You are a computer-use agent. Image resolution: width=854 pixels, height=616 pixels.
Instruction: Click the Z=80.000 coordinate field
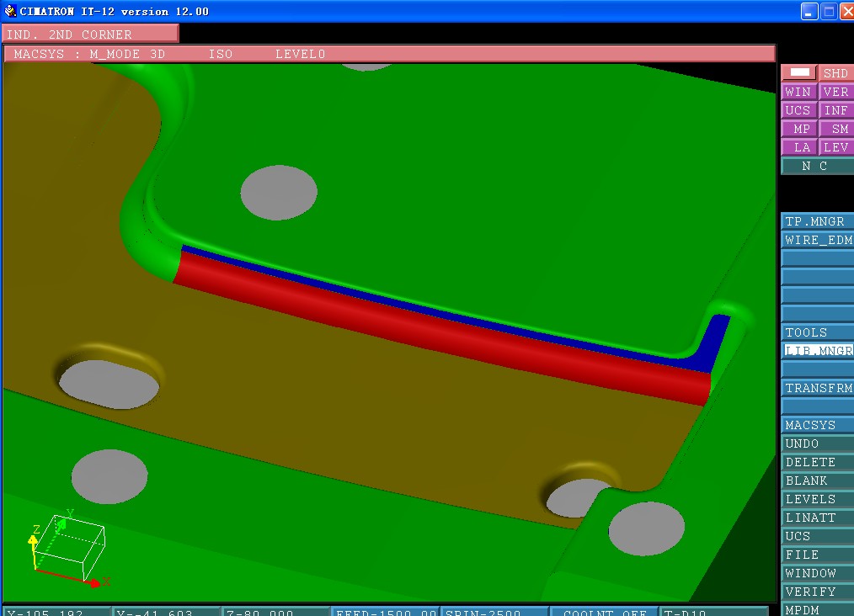tap(276, 612)
